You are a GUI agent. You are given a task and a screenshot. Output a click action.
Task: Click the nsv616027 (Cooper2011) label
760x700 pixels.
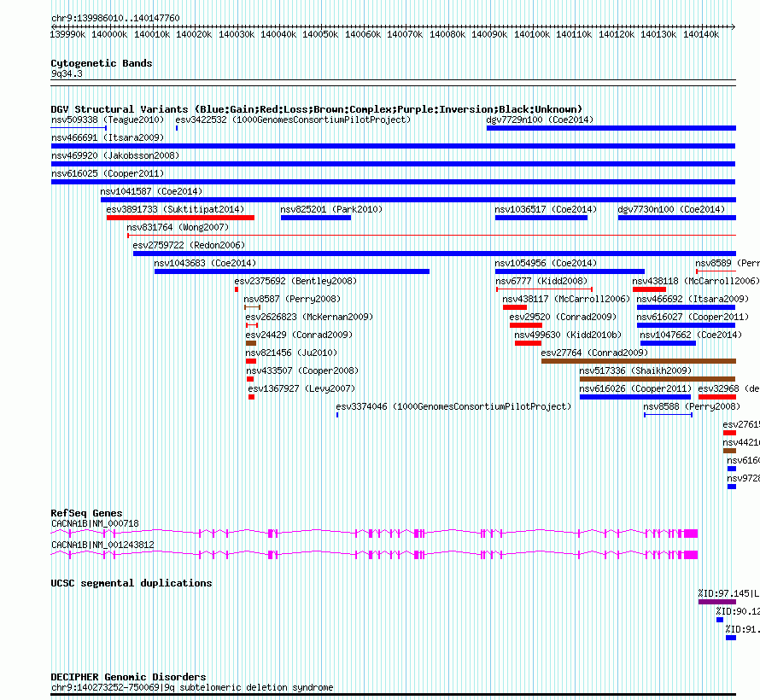pos(693,317)
